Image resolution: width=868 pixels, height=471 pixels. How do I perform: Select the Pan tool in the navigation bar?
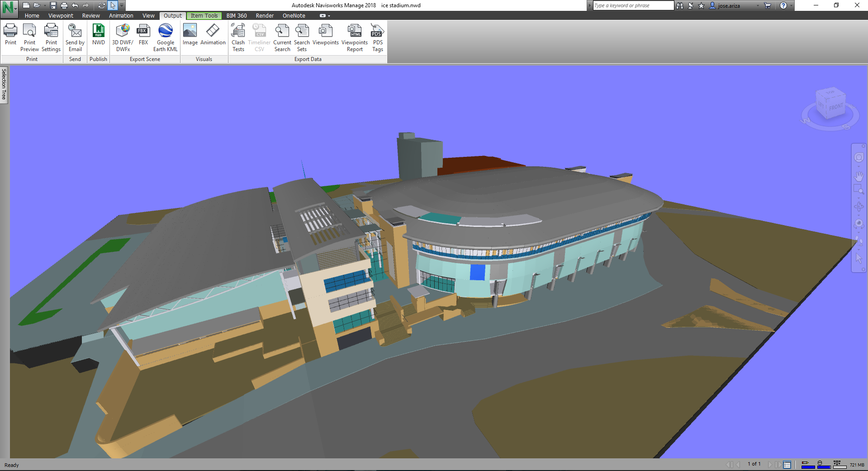(x=859, y=176)
